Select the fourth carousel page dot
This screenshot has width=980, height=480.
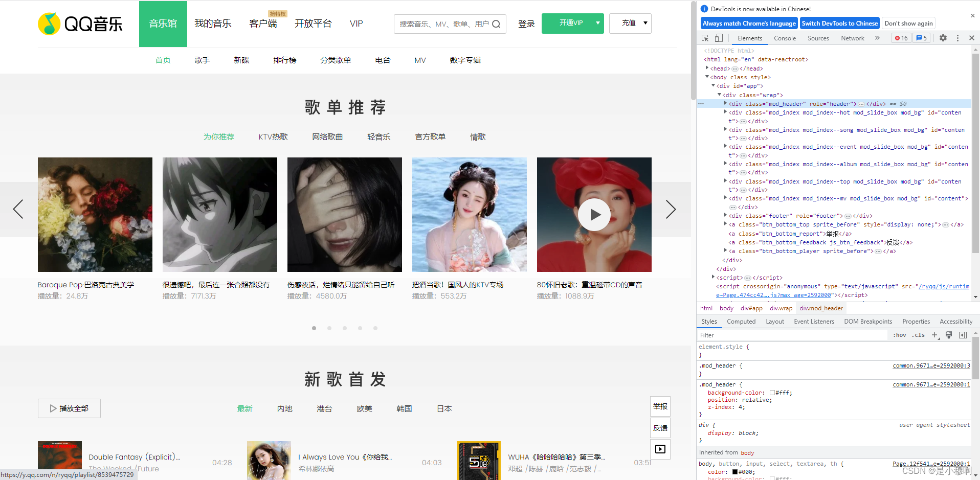[x=360, y=328]
